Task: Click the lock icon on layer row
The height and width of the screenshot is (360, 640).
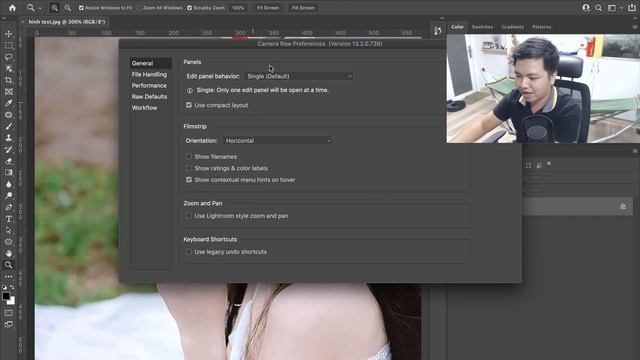Action: tap(623, 207)
